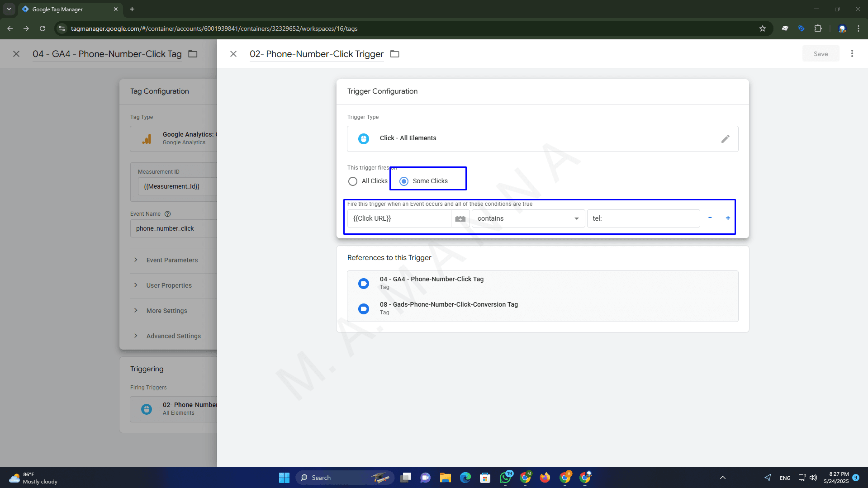Expand the User Properties section

[169, 286]
